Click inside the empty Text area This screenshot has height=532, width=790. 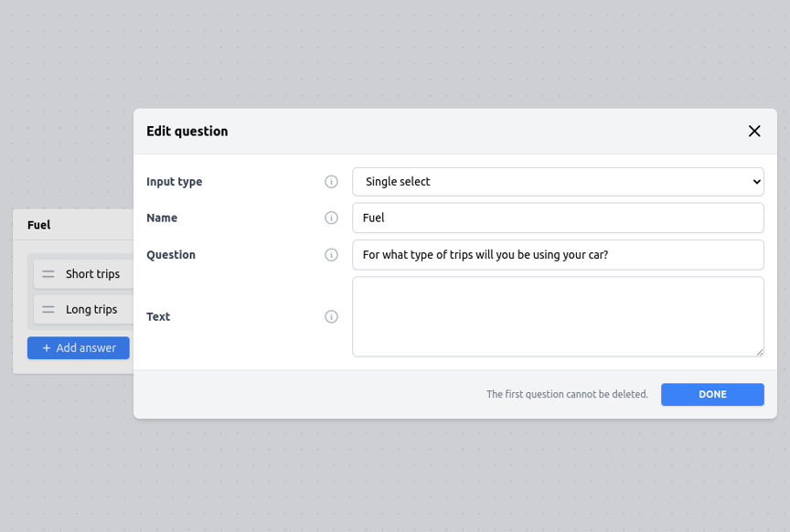(558, 316)
